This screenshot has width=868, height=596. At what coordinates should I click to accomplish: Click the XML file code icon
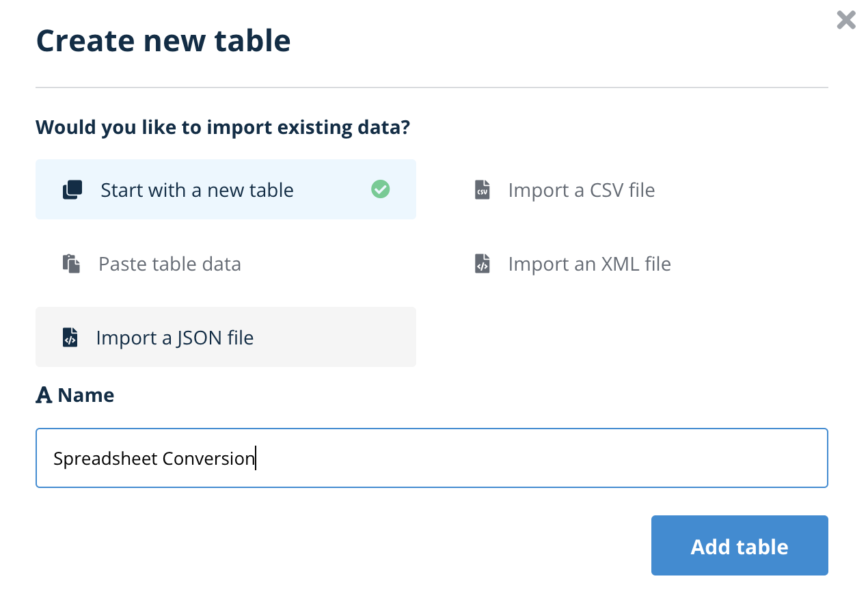pos(483,264)
